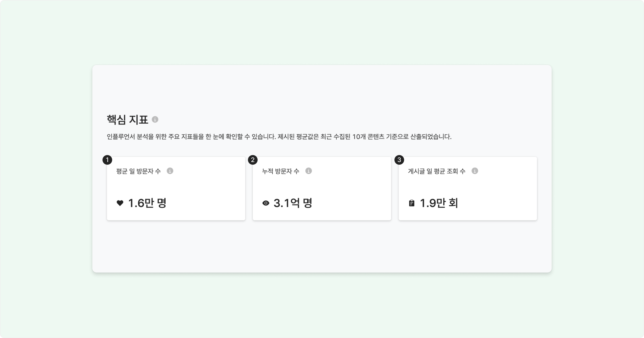644x338 pixels.
Task: Click the 3.1억 명 value
Action: [x=293, y=203]
